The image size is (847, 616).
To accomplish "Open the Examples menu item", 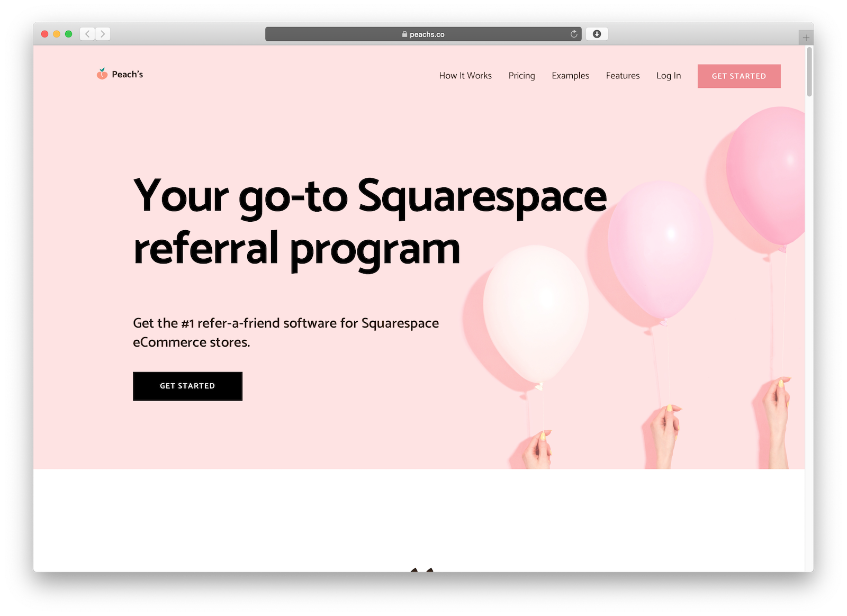I will point(570,76).
